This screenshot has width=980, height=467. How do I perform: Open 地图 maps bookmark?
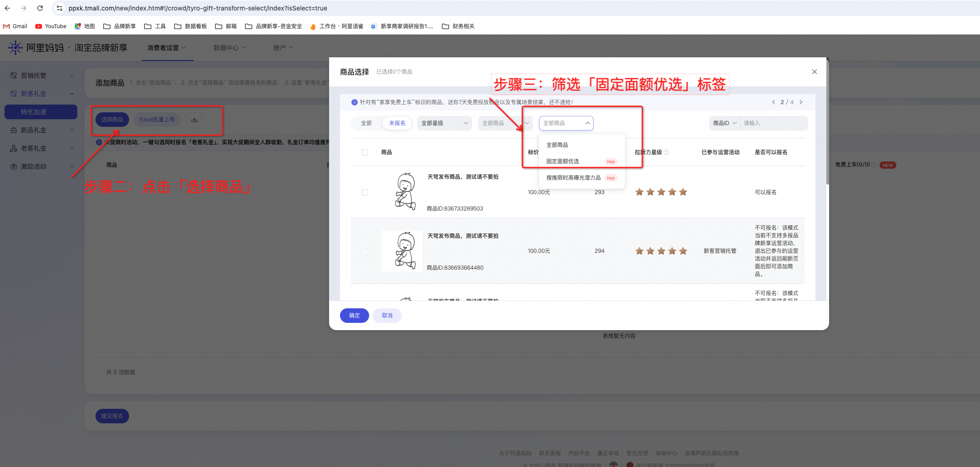pos(85,26)
